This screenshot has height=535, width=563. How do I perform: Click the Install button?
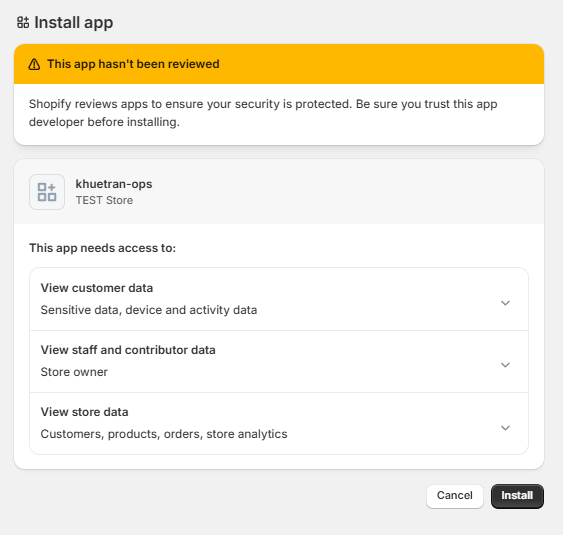coord(517,496)
